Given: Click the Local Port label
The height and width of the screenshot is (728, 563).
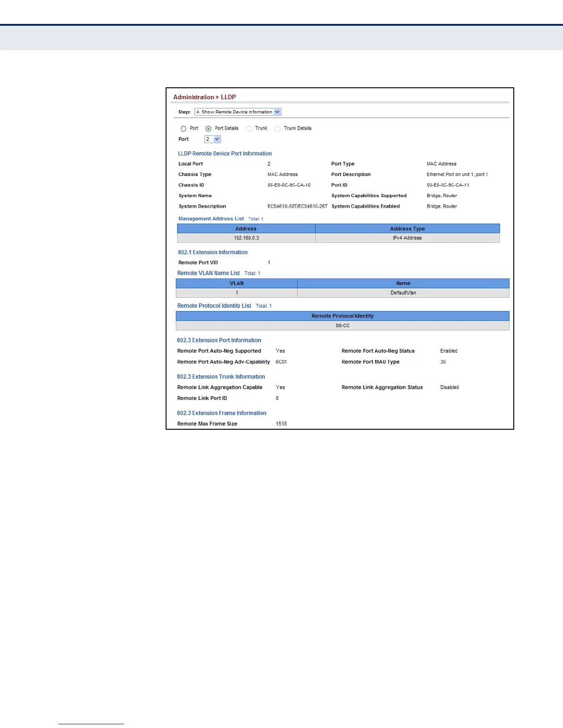Looking at the screenshot, I should [190, 164].
